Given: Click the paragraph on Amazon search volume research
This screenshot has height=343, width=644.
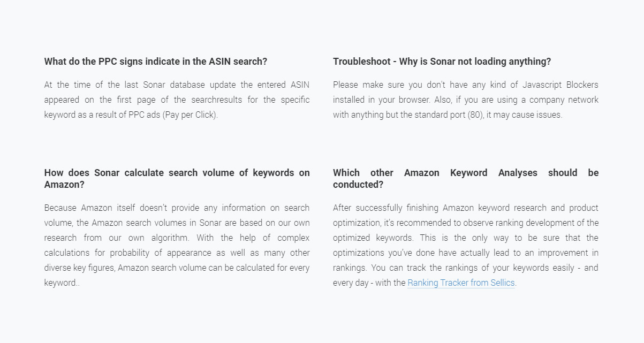Looking at the screenshot, I should pyautogui.click(x=177, y=245).
